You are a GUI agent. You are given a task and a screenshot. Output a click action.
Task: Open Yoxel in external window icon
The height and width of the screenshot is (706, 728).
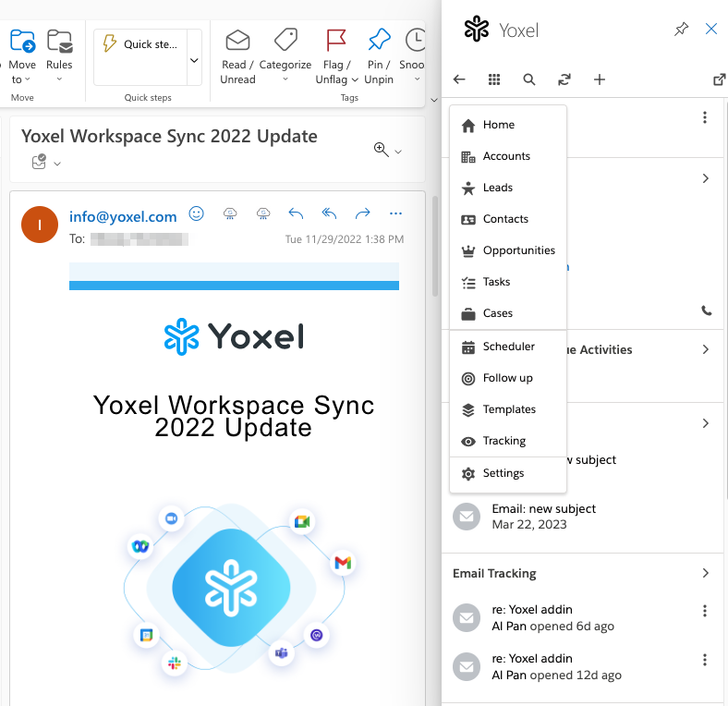(x=719, y=79)
